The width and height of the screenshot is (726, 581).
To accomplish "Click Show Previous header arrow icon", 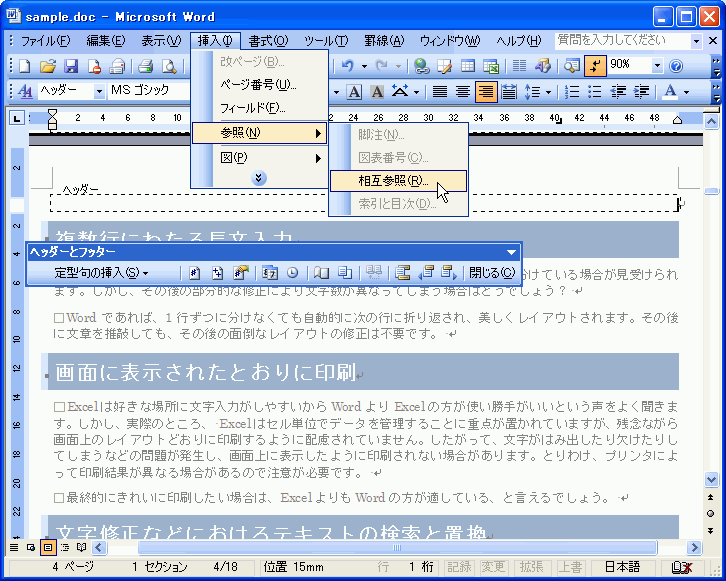I will tap(426, 273).
